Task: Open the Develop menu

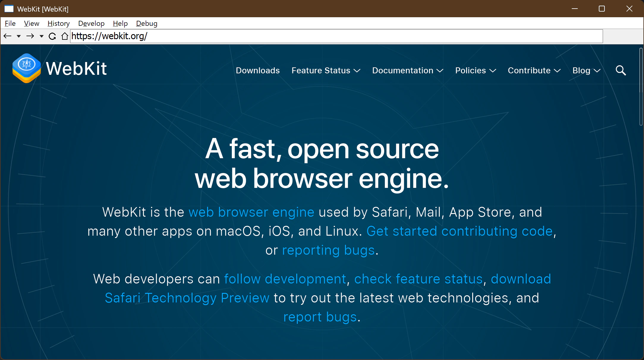Action: [x=91, y=23]
